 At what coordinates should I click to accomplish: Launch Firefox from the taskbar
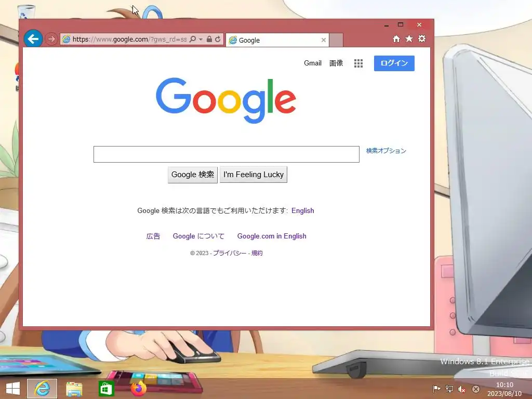138,389
